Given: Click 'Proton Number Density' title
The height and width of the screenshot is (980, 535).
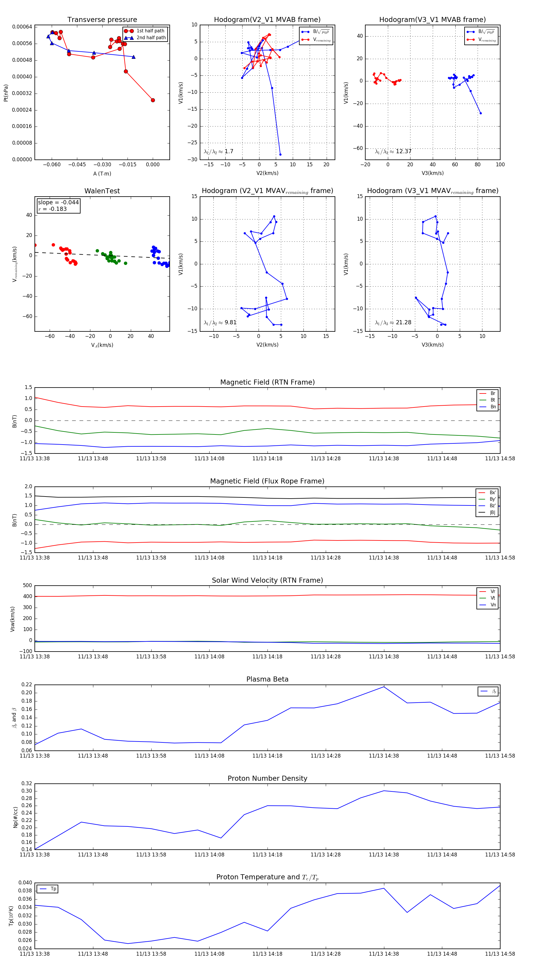Looking at the screenshot, I should (x=267, y=778).
